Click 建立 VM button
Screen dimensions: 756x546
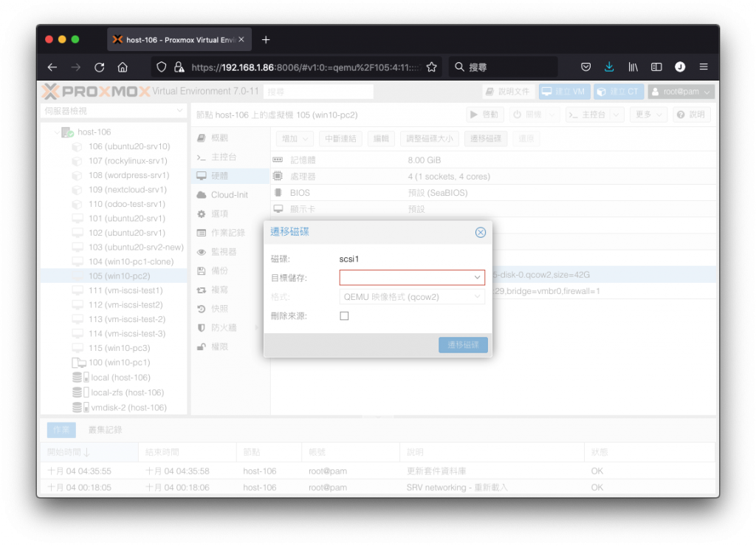(564, 92)
